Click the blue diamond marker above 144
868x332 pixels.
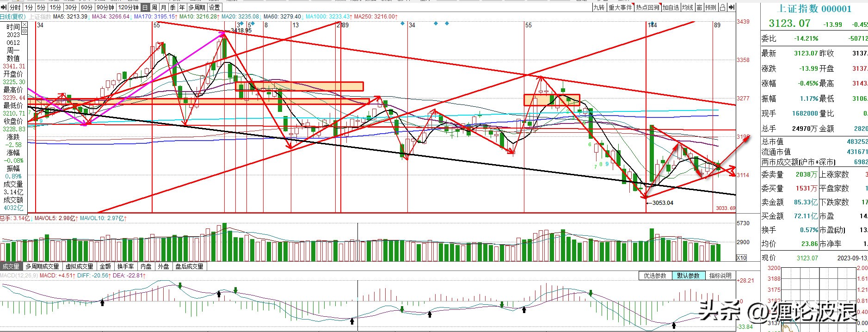[652, 23]
